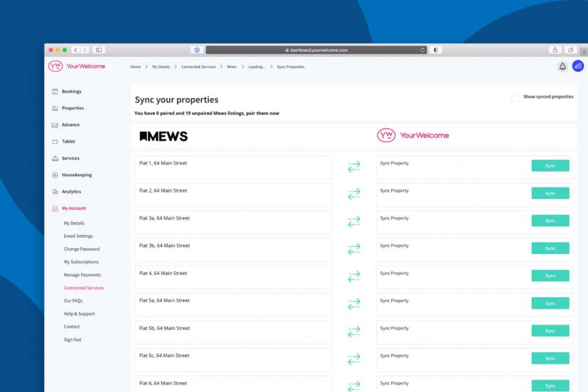
Task: Open the Sync Property field for Flat 3a
Action: (x=452, y=222)
